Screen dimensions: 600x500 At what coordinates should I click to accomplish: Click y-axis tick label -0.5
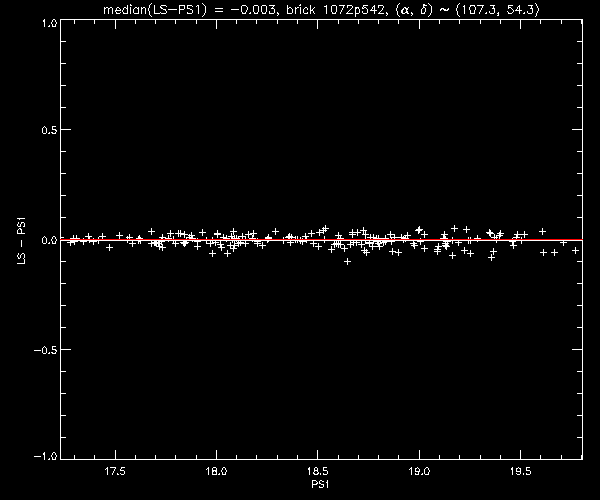click(46, 350)
